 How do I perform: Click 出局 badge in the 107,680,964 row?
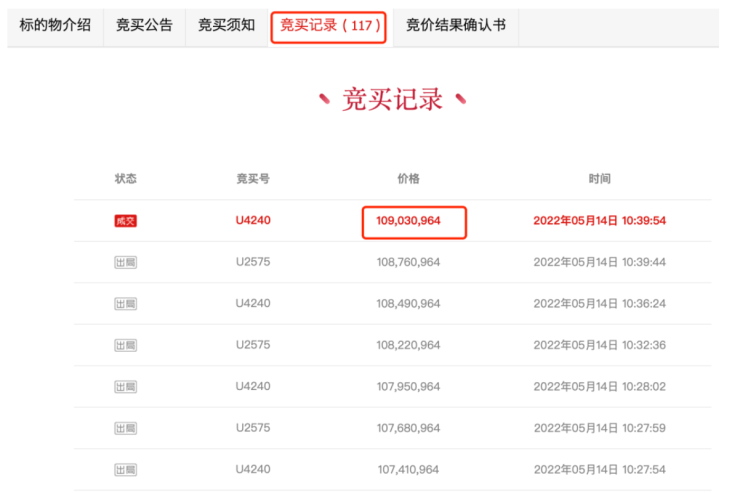pyautogui.click(x=125, y=428)
